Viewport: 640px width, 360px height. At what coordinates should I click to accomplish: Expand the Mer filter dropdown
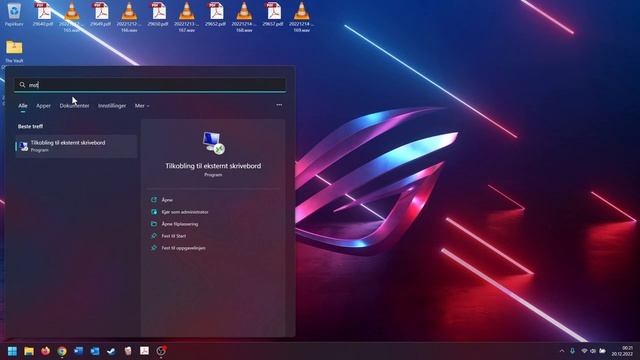point(142,106)
